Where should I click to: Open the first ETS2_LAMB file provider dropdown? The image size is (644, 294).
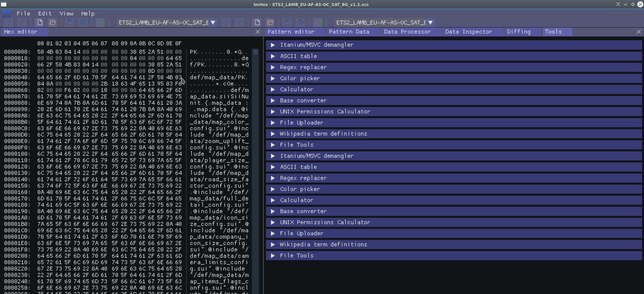pos(167,22)
